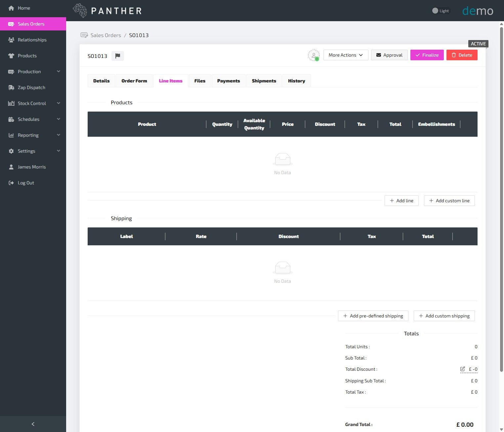Click the breadcrumb Sales Orders icon
This screenshot has width=504, height=432.
point(84,35)
